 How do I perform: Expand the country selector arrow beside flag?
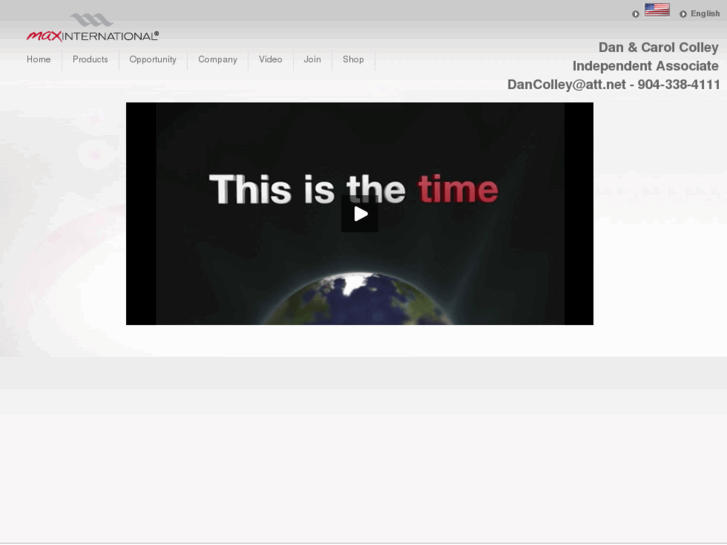coord(636,14)
